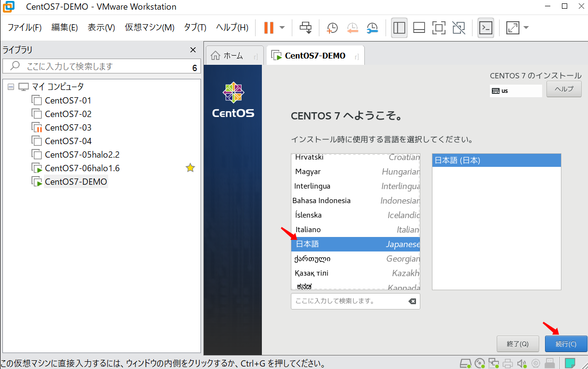
Task: Click the hard disk device status icon
Action: tap(465, 363)
